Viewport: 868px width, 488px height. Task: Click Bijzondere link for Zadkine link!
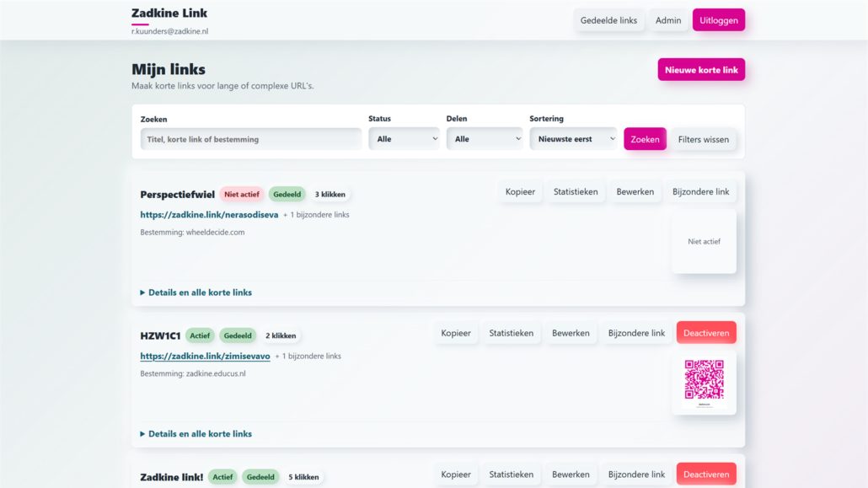636,475
